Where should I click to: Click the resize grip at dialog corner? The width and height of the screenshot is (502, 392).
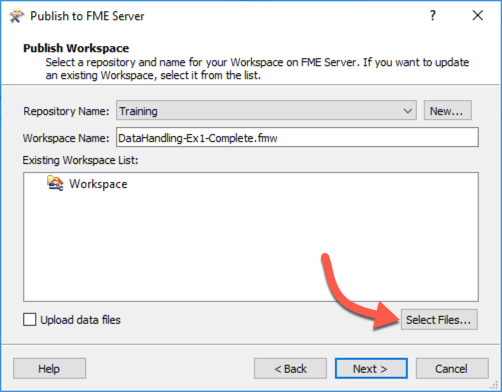tap(494, 385)
